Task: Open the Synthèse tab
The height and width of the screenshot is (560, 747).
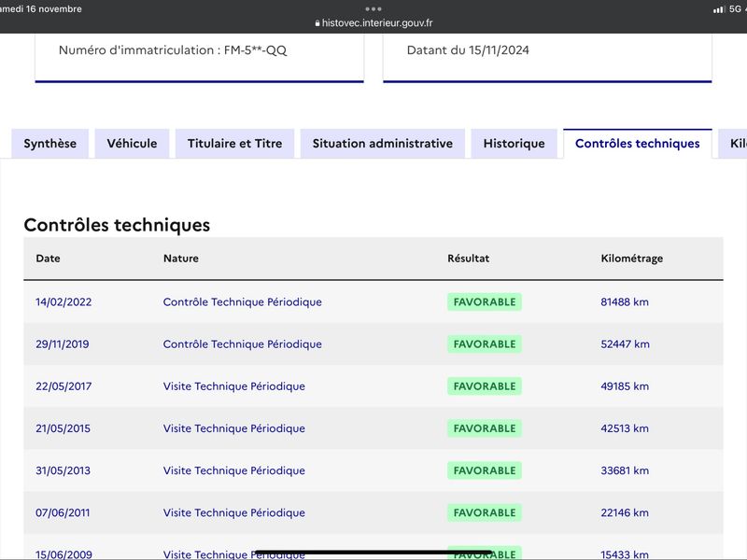Action: click(50, 144)
